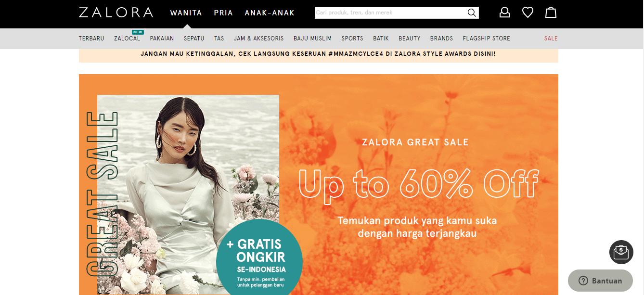Go to the SALE link
The width and height of the screenshot is (644, 295).
click(x=551, y=38)
